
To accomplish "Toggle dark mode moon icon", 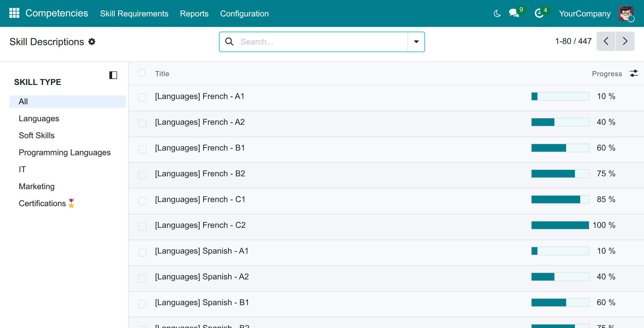I will tap(497, 13).
